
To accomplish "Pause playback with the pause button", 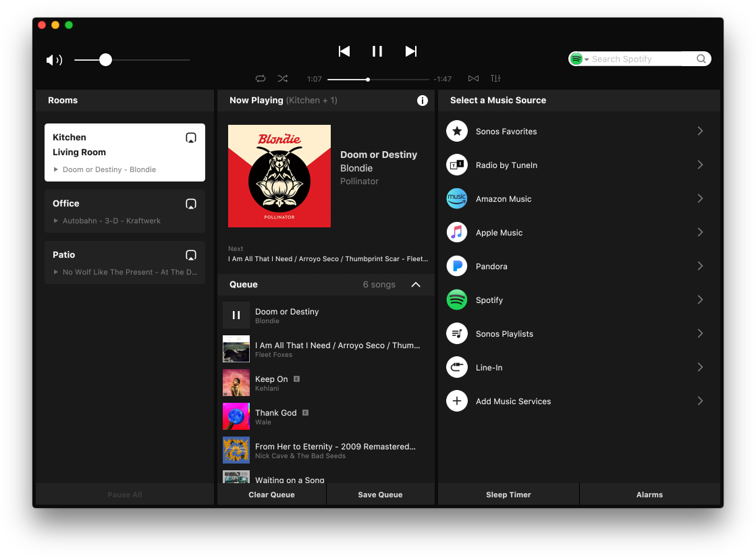I will tap(377, 51).
